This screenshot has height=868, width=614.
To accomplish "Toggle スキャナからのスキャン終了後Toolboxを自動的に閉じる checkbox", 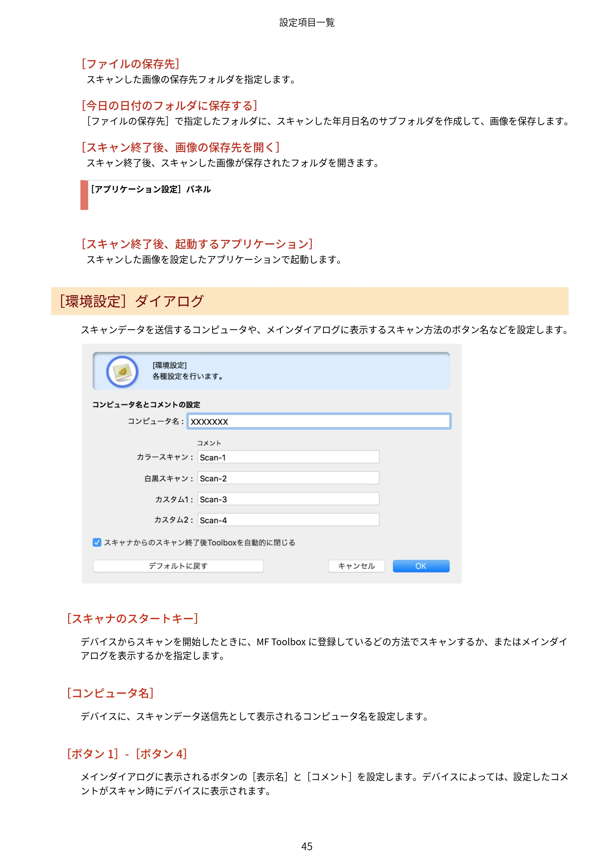I will point(97,542).
